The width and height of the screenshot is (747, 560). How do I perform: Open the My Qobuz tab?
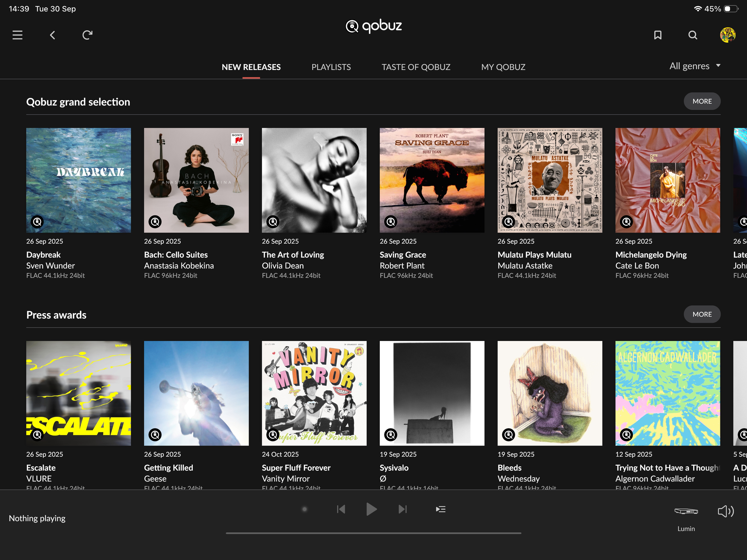503,67
